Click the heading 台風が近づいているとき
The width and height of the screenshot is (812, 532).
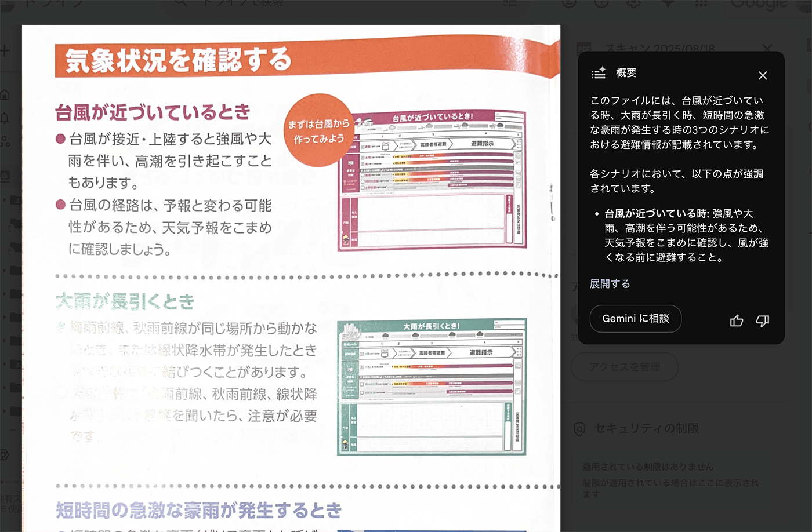coord(153,112)
